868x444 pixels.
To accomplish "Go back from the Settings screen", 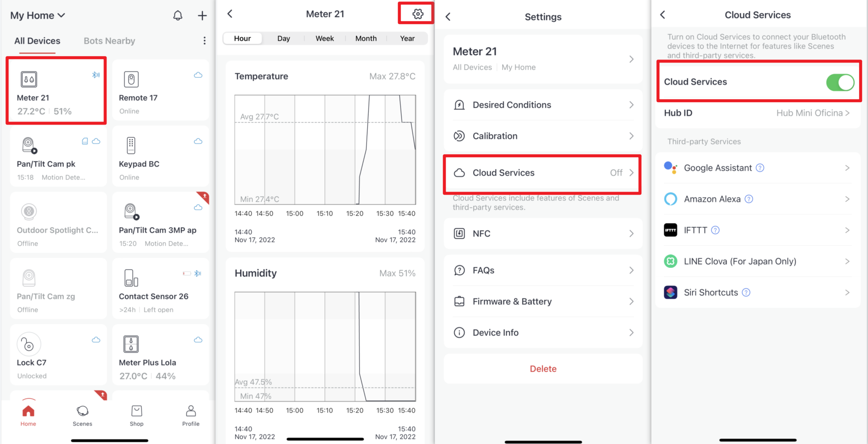I will click(x=448, y=17).
